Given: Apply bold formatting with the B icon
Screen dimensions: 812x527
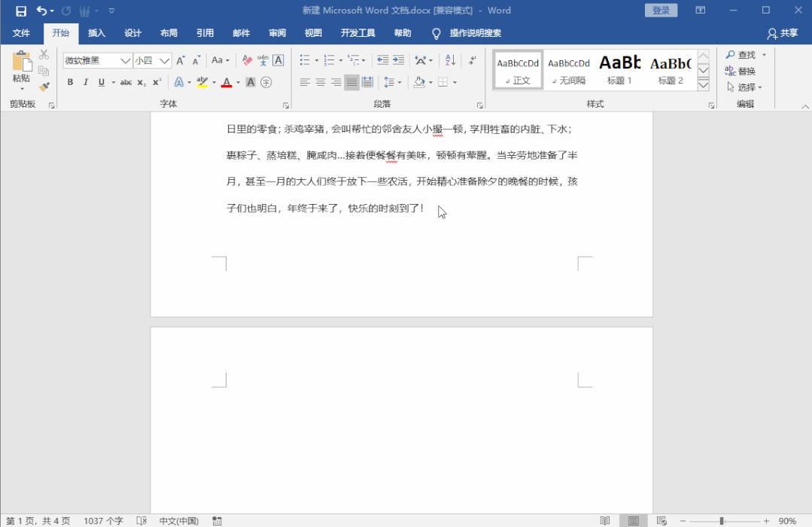Looking at the screenshot, I should 71,81.
